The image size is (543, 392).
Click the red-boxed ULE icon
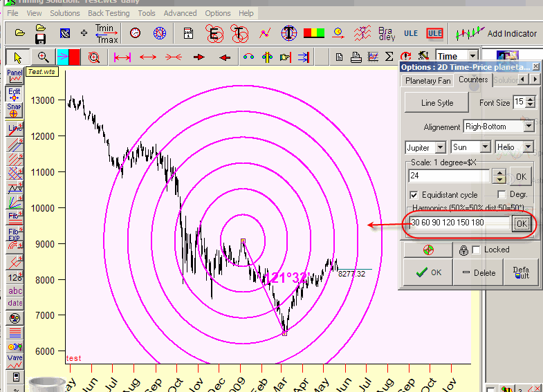[x=434, y=34]
